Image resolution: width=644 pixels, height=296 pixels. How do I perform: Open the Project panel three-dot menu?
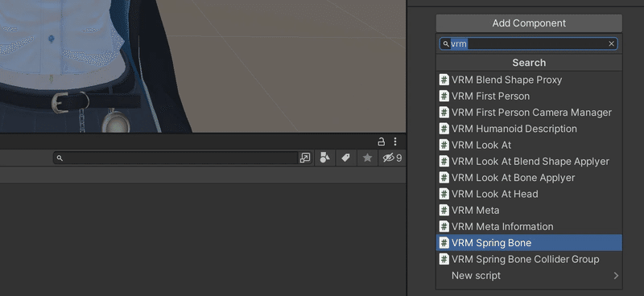tap(395, 142)
